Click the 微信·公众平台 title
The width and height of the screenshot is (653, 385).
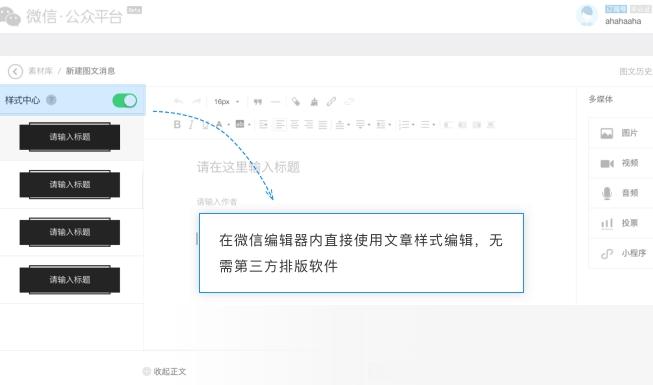click(x=75, y=16)
